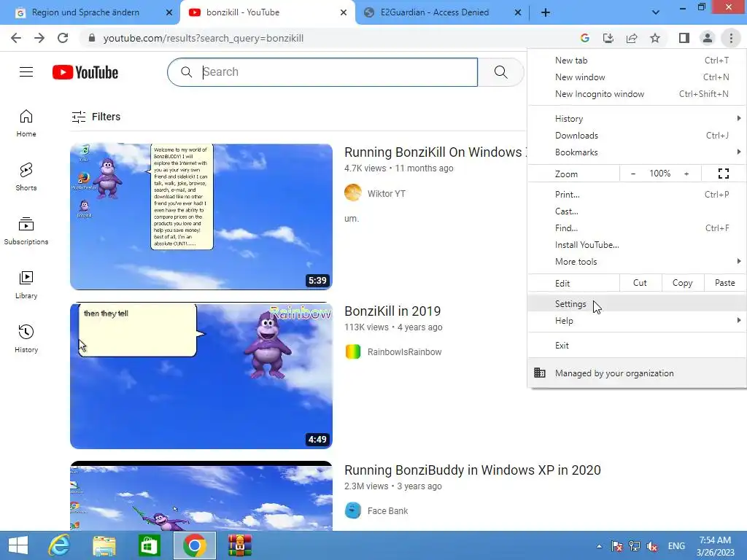The height and width of the screenshot is (560, 747).
Task: Open BonziKill in 2019 title link
Action: [x=392, y=311]
